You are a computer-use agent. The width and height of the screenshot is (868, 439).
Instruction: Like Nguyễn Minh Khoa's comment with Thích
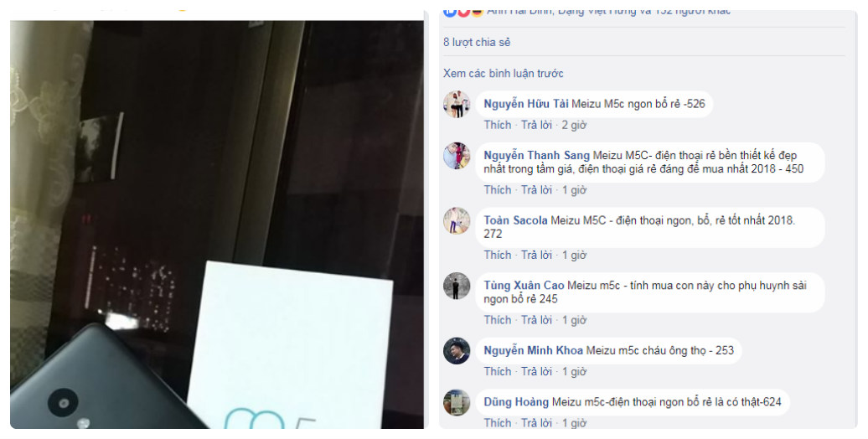click(498, 371)
